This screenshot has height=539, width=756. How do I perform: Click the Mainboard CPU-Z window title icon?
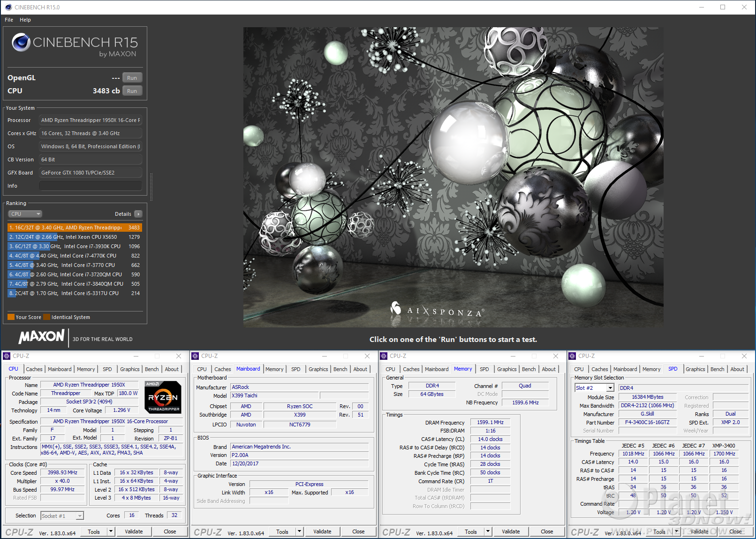196,356
